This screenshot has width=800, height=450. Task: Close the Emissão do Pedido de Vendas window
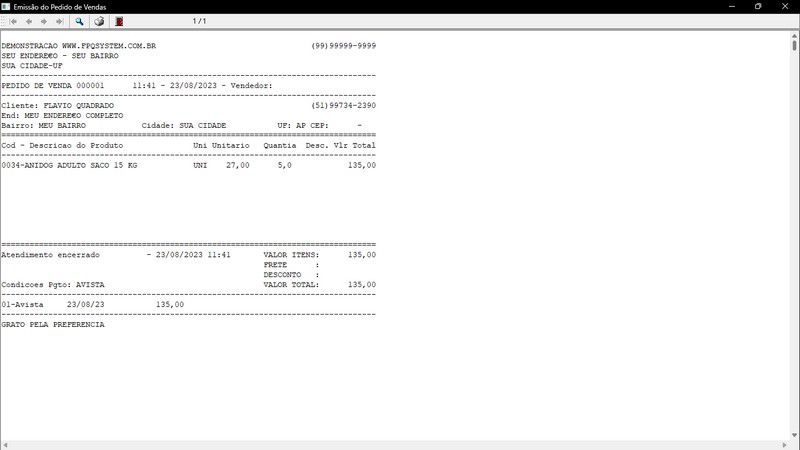[x=785, y=7]
